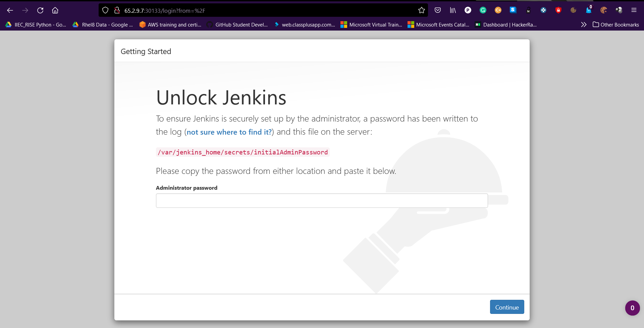Go back to the previous page

tap(10, 10)
